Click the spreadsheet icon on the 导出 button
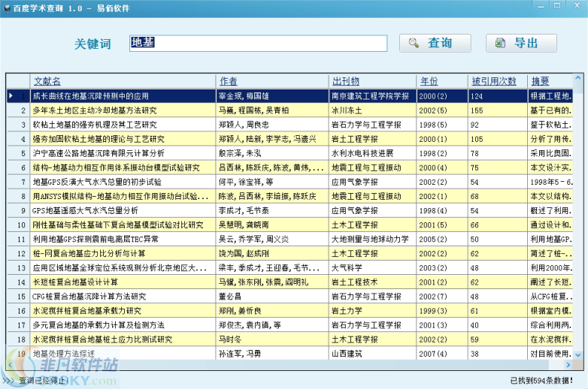The width and height of the screenshot is (588, 389). tap(500, 44)
